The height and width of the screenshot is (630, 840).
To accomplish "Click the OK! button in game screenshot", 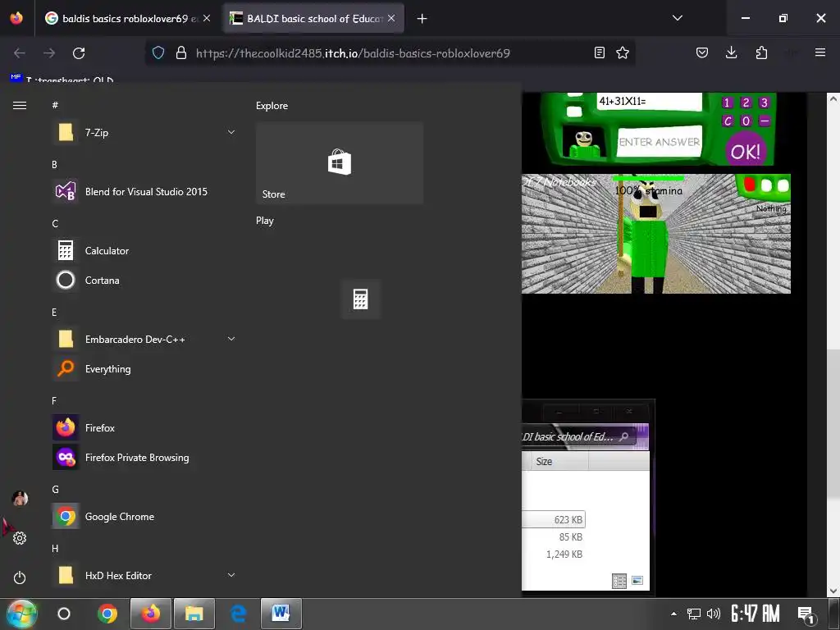I will pyautogui.click(x=745, y=152).
